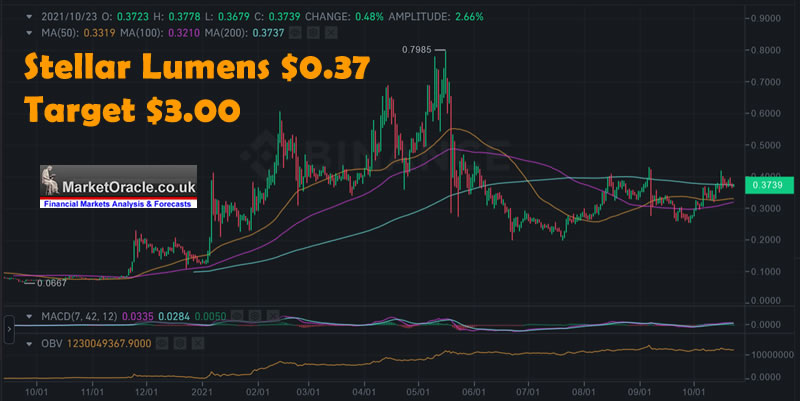Image resolution: width=800 pixels, height=401 pixels.
Task: Click the '03/01' date axis label
Action: (x=308, y=392)
